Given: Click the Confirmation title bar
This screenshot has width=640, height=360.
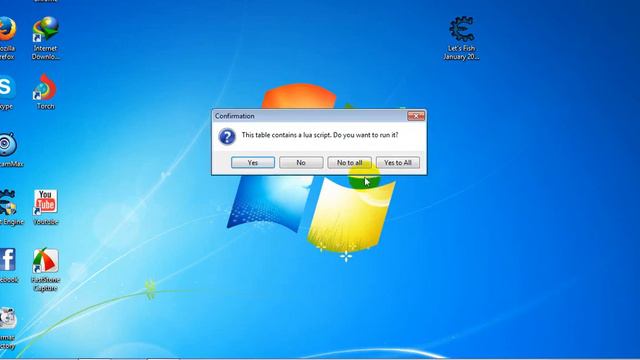Looking at the screenshot, I should 310,116.
